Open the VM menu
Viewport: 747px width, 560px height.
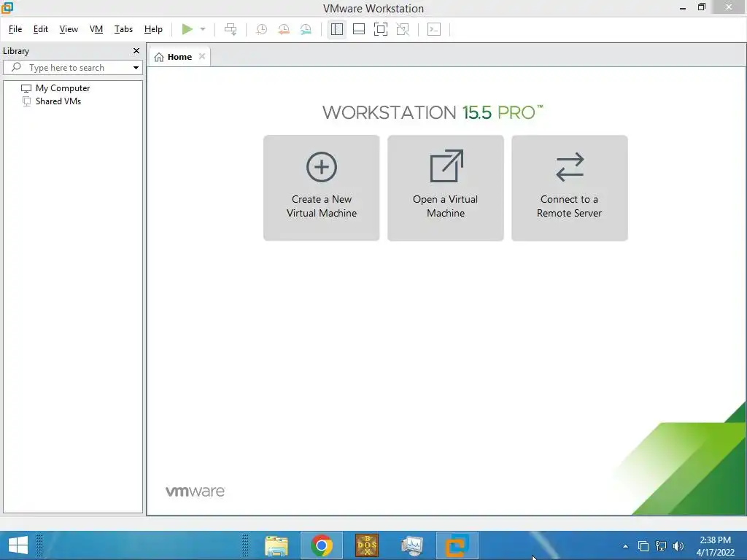(x=96, y=29)
